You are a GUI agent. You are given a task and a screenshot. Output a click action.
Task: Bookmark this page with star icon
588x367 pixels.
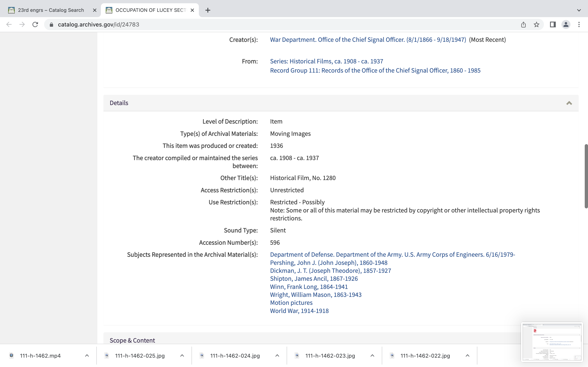click(x=537, y=24)
